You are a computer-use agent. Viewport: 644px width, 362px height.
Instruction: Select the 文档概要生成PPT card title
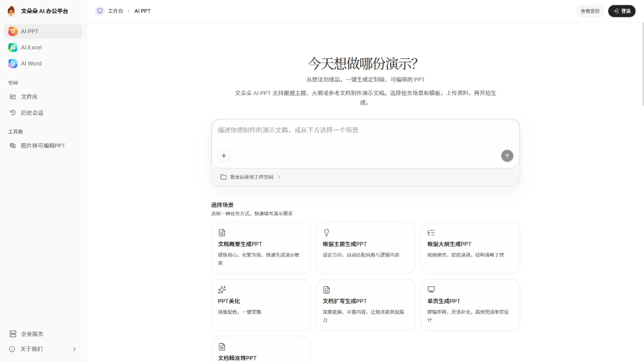click(x=240, y=244)
